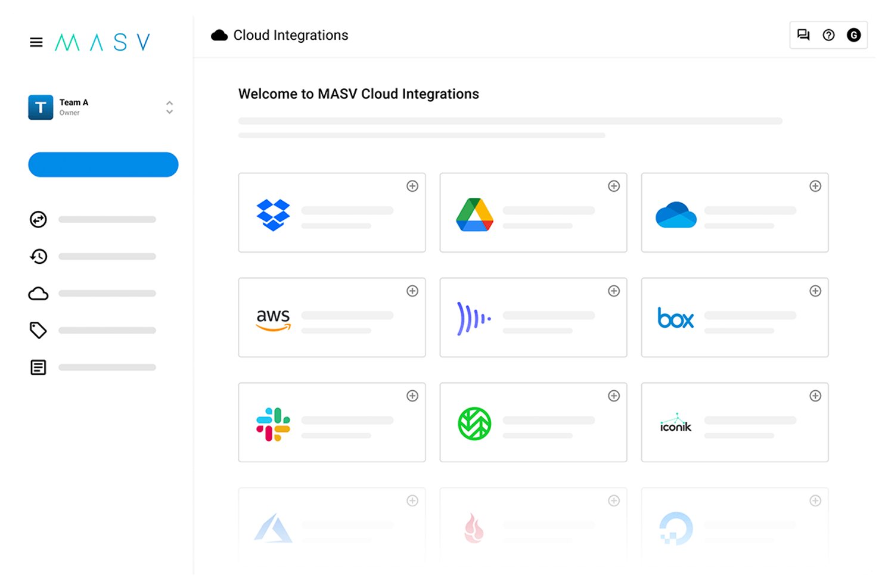Expand the Team A team switcher

coord(169,107)
